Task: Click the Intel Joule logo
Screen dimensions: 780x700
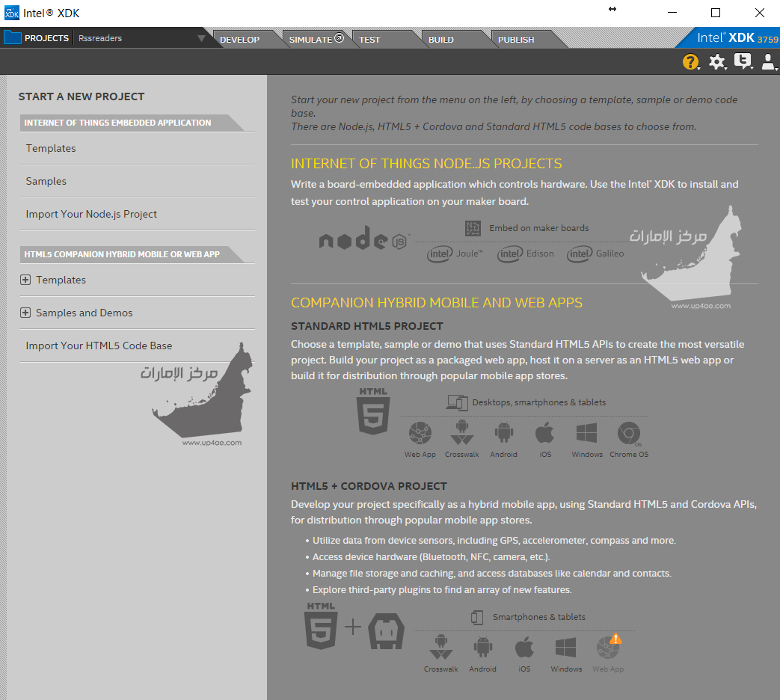Action: click(455, 254)
